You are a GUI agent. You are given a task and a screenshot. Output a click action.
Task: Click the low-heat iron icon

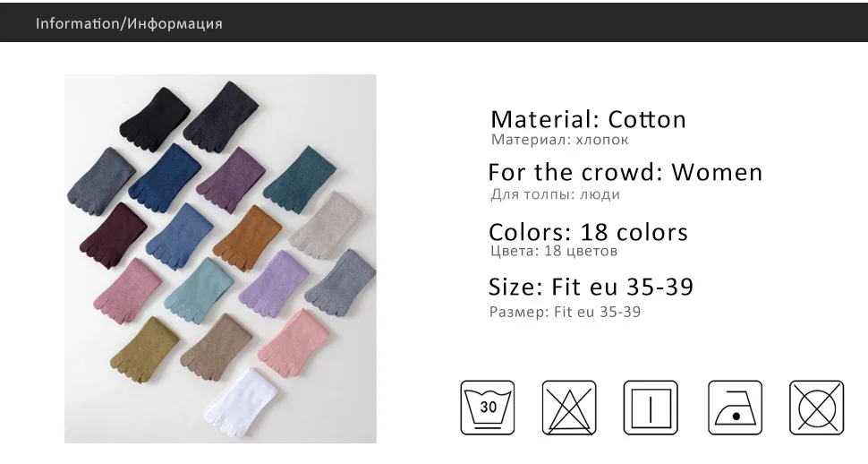[736, 408]
